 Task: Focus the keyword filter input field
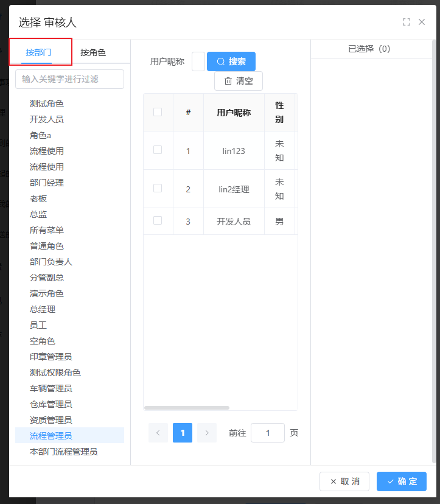pyautogui.click(x=69, y=79)
